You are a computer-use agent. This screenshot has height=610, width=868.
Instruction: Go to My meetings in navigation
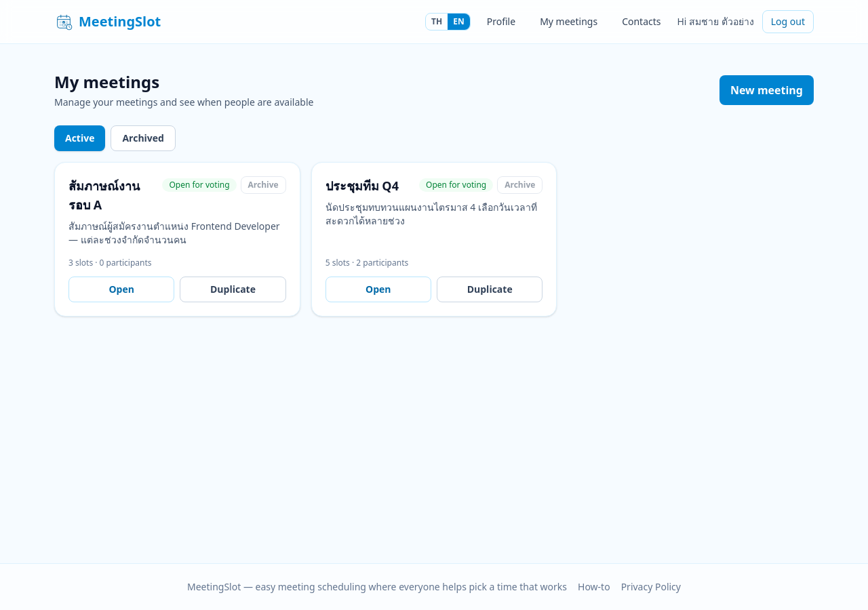569,22
